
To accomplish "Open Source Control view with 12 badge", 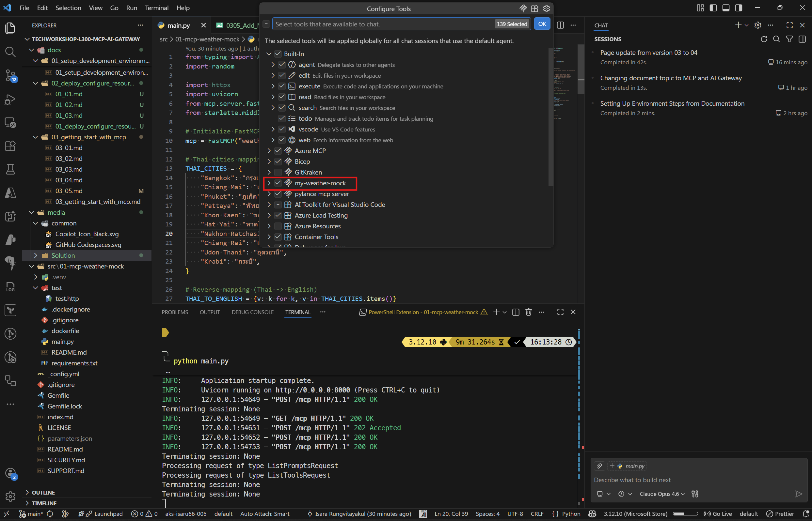I will pos(10,75).
